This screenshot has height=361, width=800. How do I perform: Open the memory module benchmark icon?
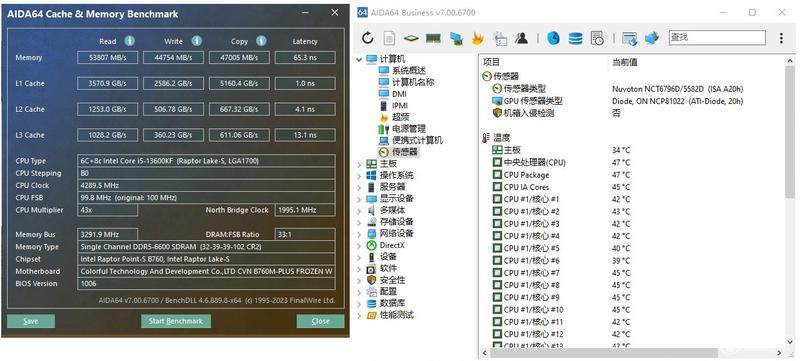433,38
